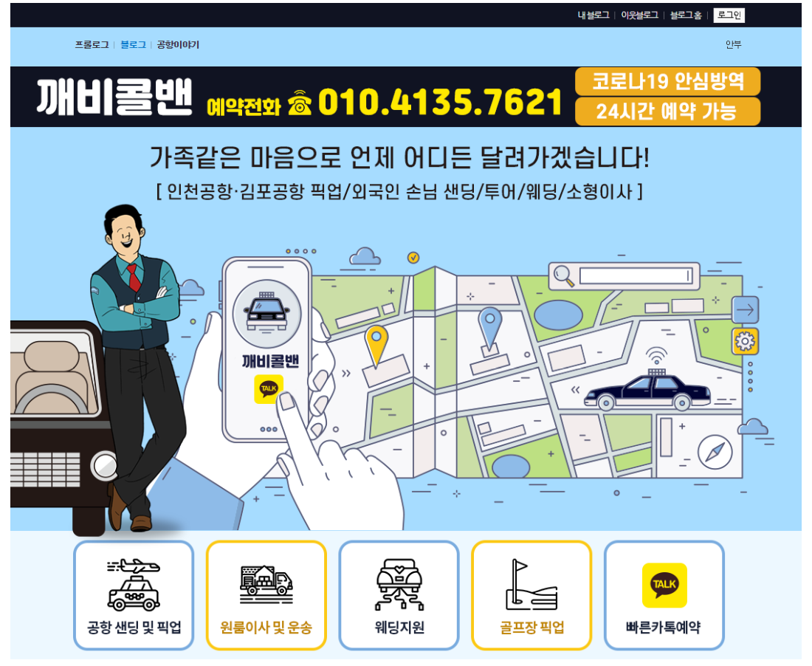Image resolution: width=812 pixels, height=666 pixels.
Task: Go to 블로그홈
Action: coord(686,15)
